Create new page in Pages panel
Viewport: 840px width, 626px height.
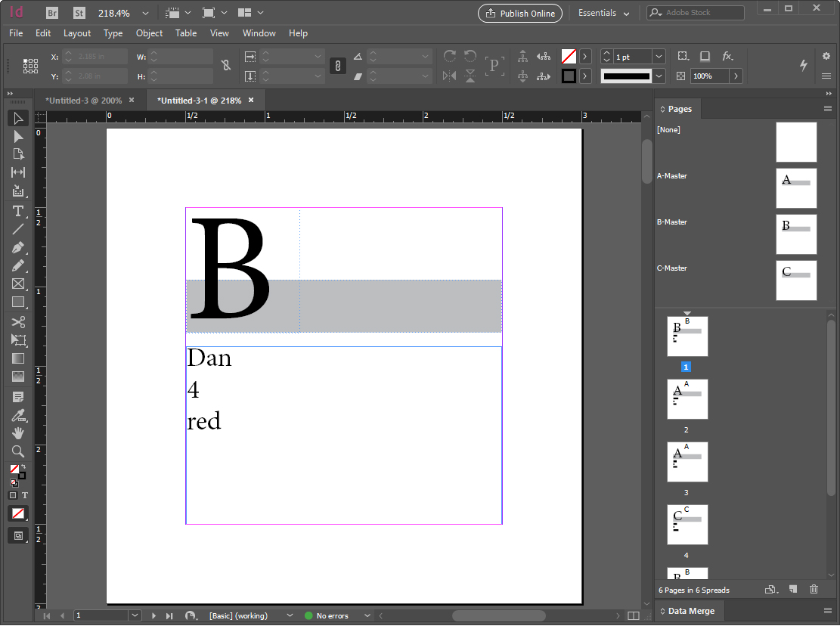pyautogui.click(x=793, y=590)
